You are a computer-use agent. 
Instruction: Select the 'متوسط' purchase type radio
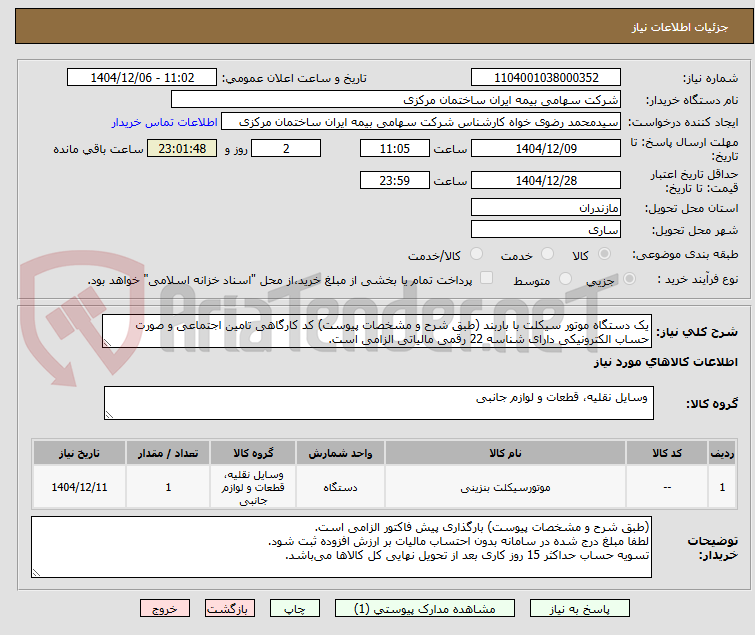[x=565, y=279]
